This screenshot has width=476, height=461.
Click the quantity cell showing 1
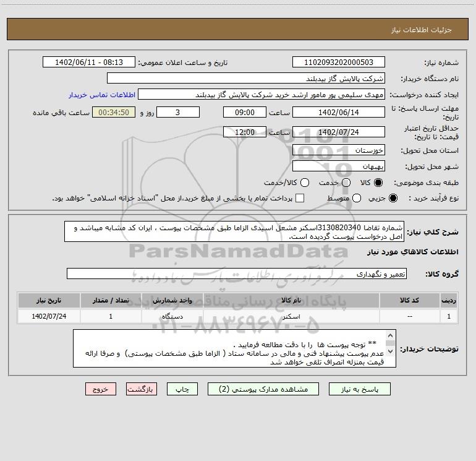(x=111, y=316)
